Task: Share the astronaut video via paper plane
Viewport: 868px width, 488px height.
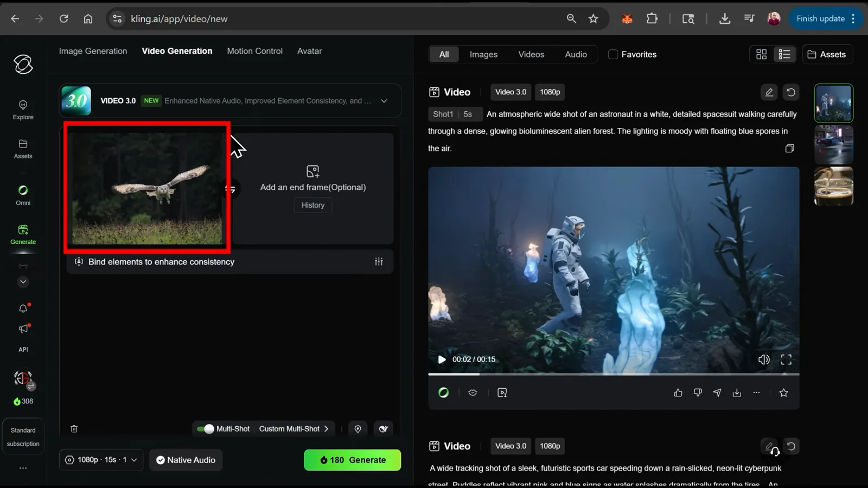Action: tap(717, 393)
